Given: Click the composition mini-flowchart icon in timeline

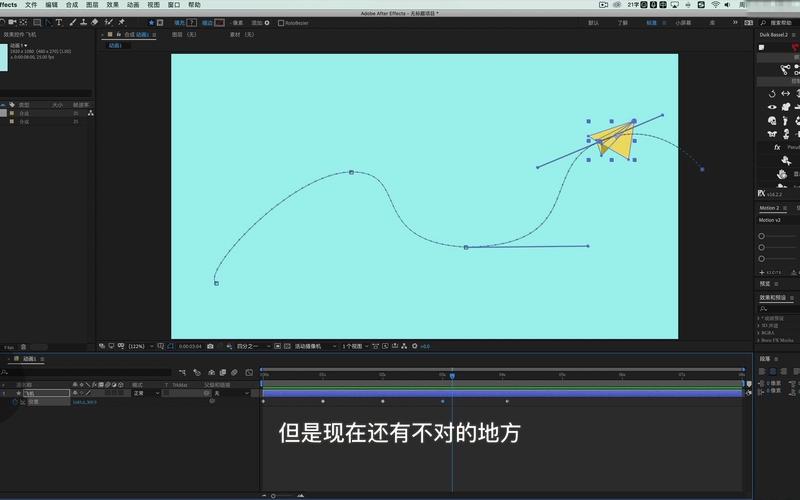Looking at the screenshot, I should [x=182, y=372].
